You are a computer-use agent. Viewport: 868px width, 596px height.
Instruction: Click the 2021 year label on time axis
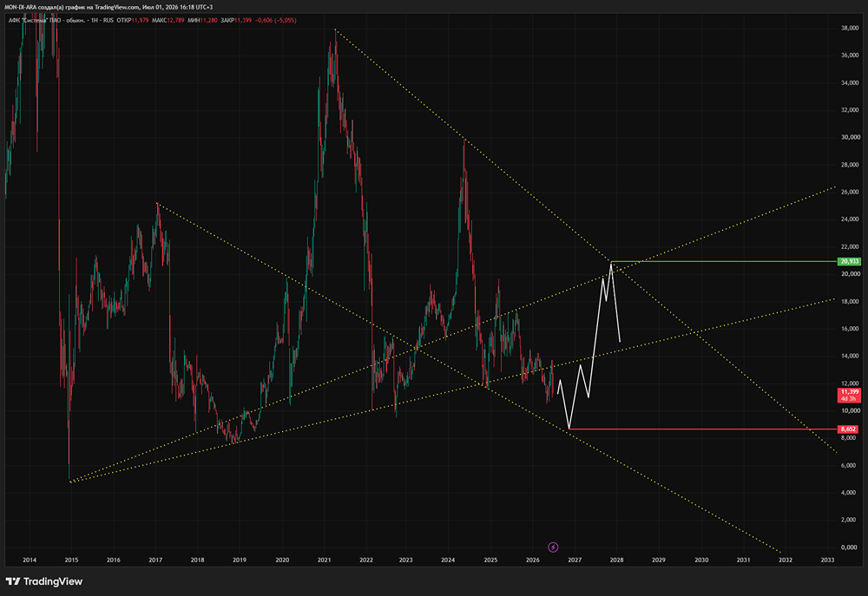[x=324, y=560]
